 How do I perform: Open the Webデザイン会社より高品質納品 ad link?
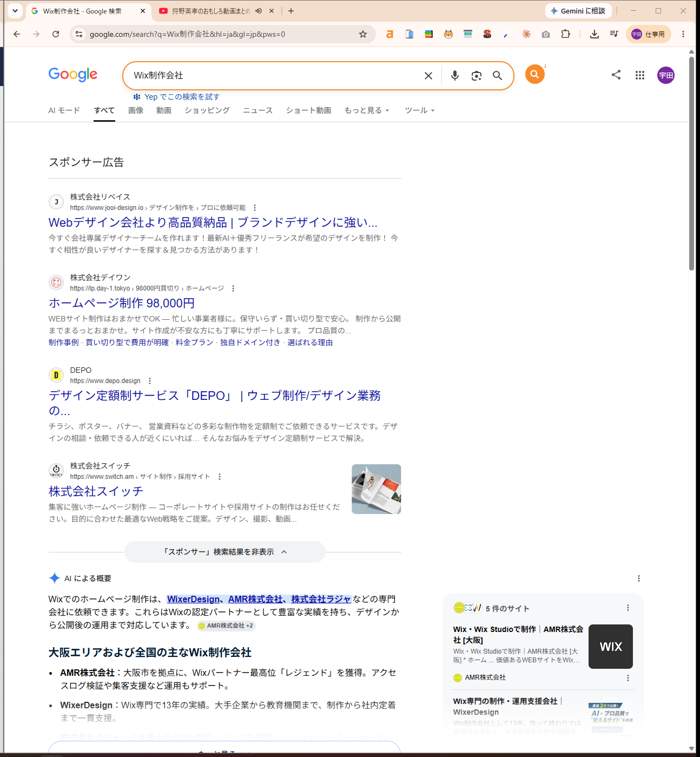[x=213, y=222]
